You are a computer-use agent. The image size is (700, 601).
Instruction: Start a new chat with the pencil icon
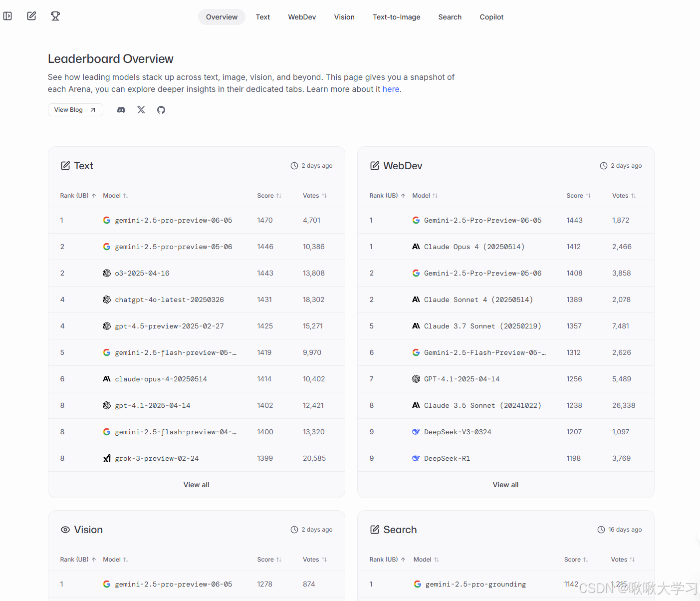31,16
